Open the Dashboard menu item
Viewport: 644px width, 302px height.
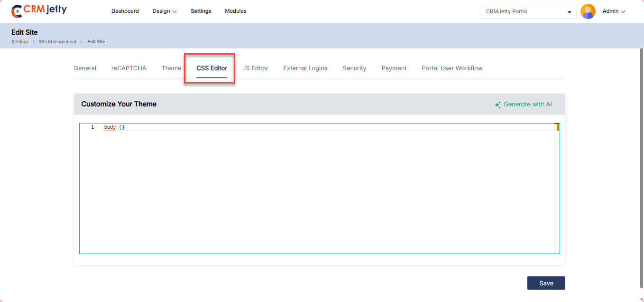tap(125, 11)
